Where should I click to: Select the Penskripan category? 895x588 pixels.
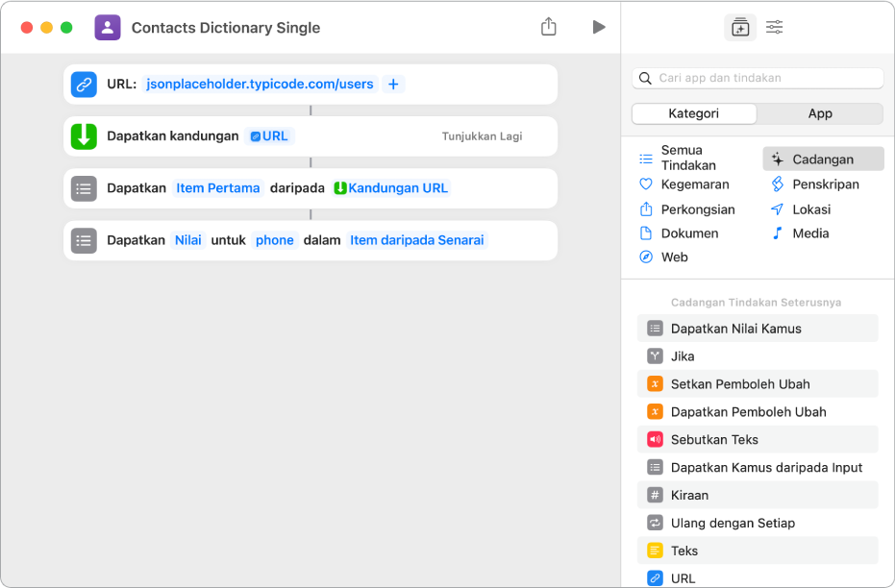(x=825, y=184)
